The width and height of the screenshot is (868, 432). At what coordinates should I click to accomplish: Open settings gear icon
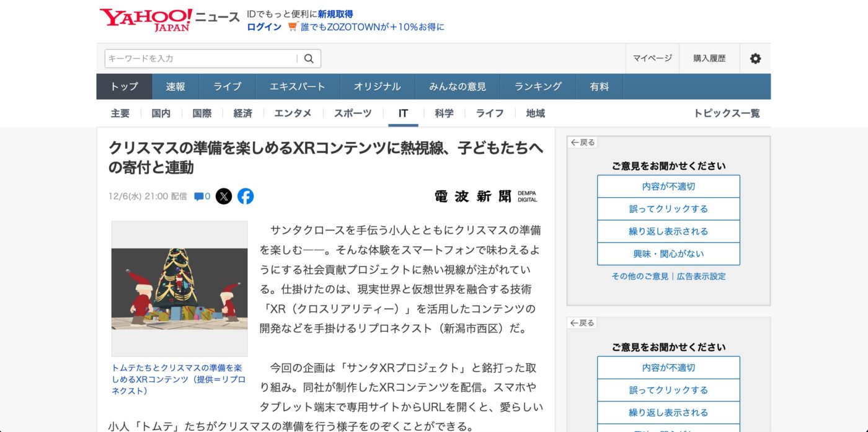(x=755, y=59)
